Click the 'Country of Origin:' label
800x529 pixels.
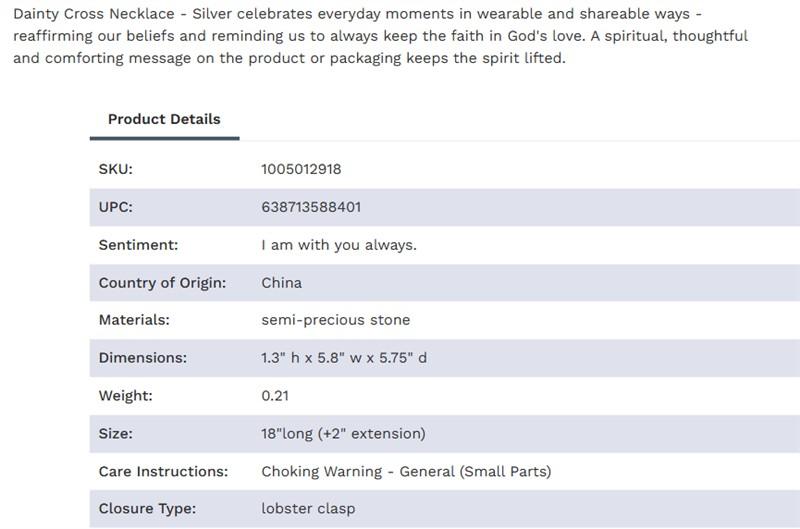tap(162, 283)
